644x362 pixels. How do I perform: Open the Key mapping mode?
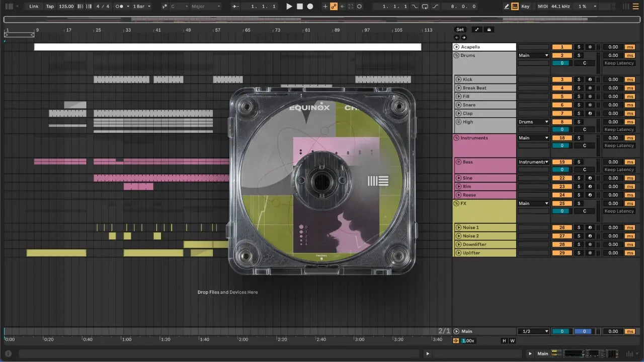point(525,7)
